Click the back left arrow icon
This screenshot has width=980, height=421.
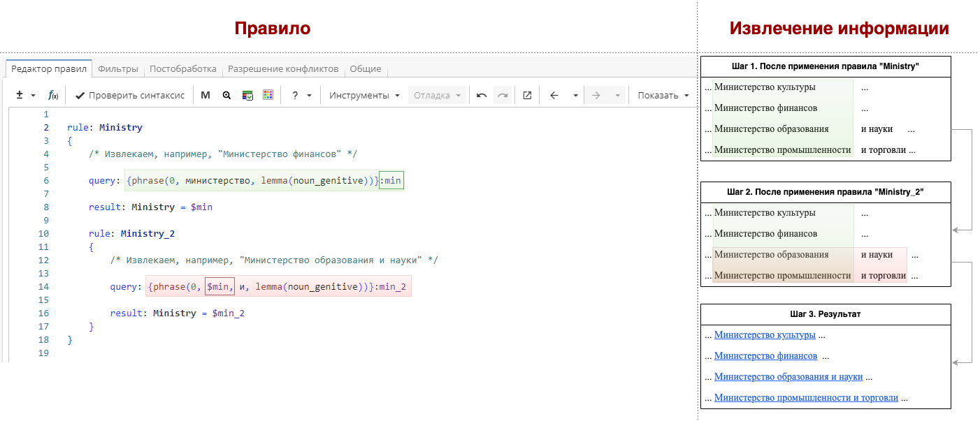tap(554, 95)
